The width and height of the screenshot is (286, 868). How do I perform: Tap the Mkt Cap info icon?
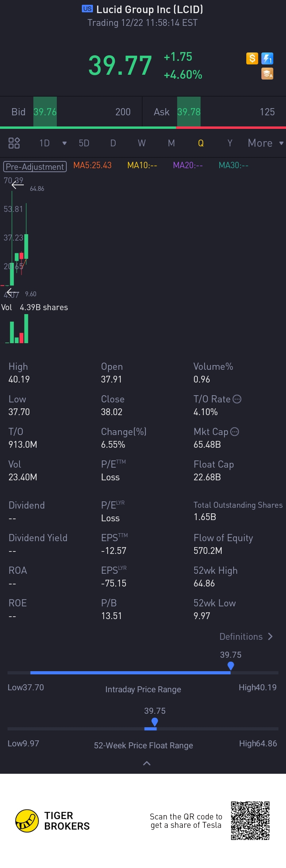pos(235,432)
